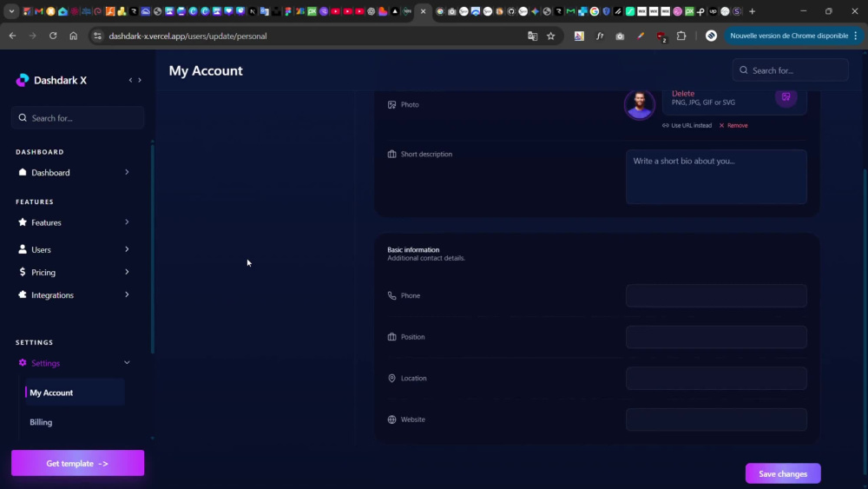This screenshot has width=868, height=489.
Task: Click the Delete photo text
Action: pyautogui.click(x=682, y=94)
